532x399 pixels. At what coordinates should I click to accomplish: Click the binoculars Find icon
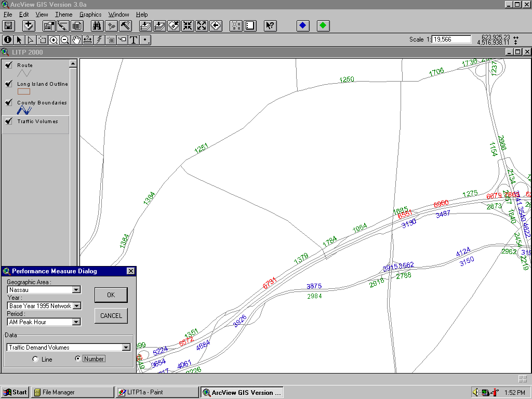[x=97, y=25]
